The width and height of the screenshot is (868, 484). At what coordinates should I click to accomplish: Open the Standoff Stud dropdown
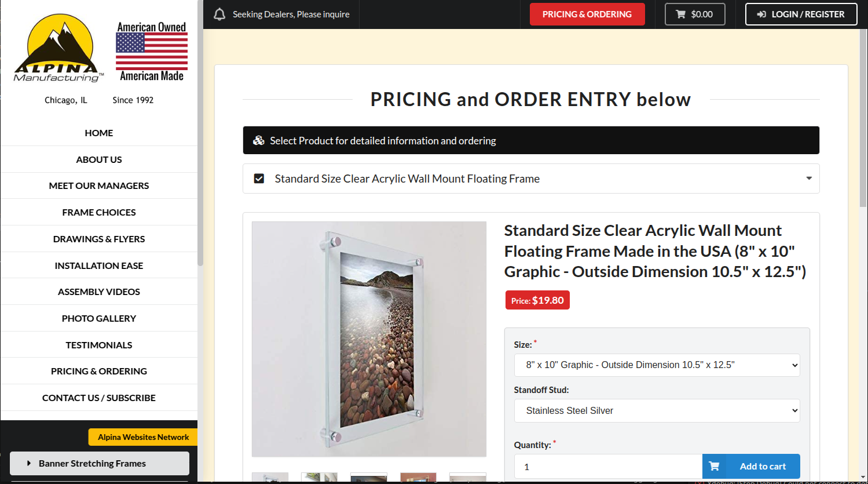[x=657, y=411]
